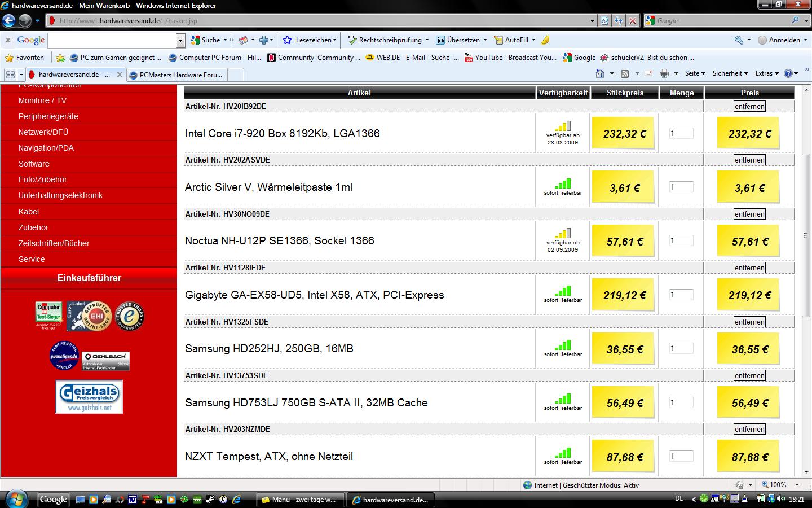This screenshot has width=812, height=508.
Task: Open Favoriten star button
Action: 24,58
